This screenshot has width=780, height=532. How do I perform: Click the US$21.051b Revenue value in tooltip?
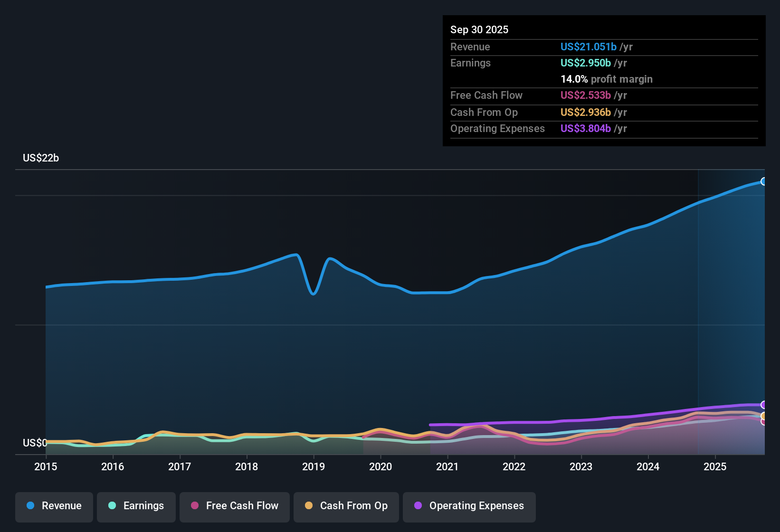coord(589,47)
